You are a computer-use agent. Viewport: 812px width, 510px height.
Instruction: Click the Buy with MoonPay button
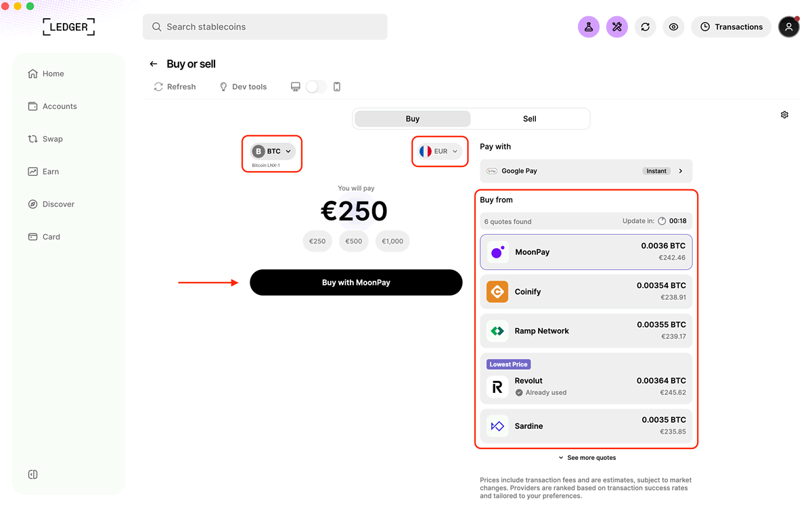(356, 283)
